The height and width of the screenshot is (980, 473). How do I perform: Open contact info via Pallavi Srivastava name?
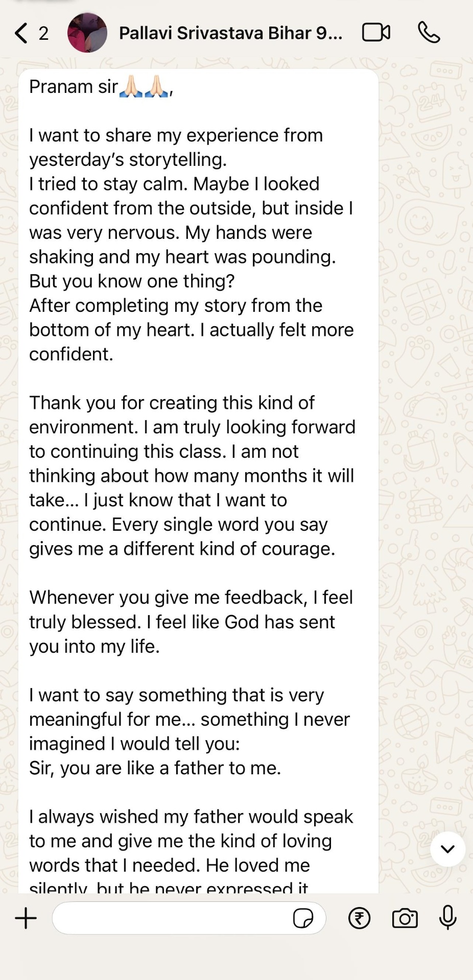pyautogui.click(x=230, y=33)
